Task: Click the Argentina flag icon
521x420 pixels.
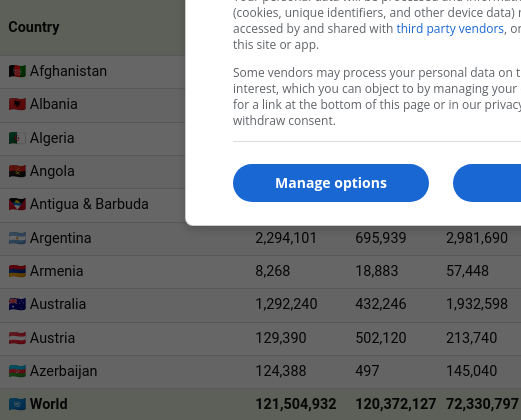Action: coord(17,238)
